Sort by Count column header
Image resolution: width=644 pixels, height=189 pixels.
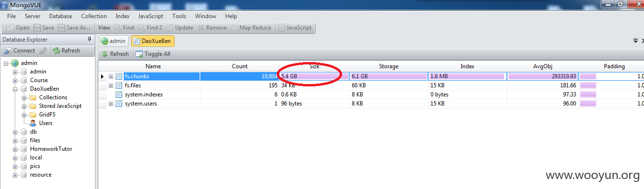pos(239,66)
